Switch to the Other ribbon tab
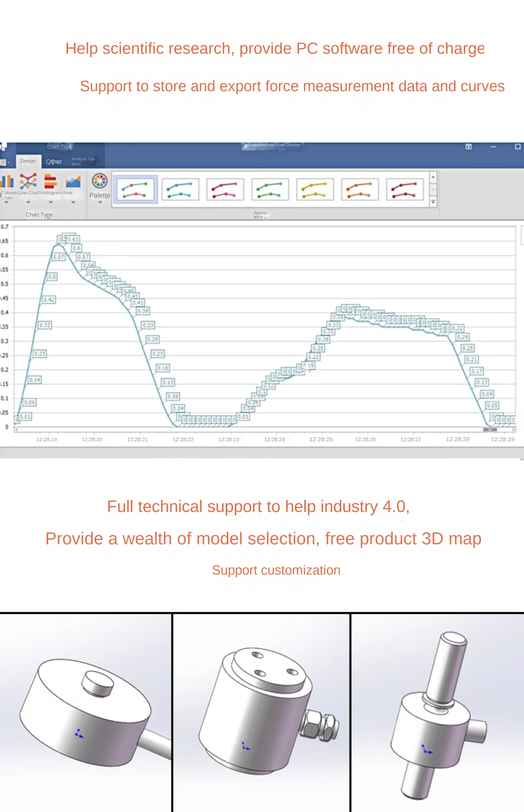This screenshot has width=524, height=812. 54,162
